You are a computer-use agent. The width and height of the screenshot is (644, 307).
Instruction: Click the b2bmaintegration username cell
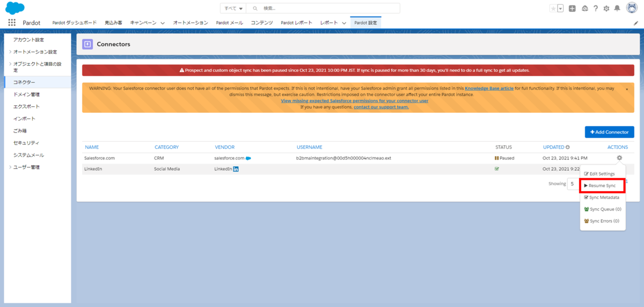[343, 158]
